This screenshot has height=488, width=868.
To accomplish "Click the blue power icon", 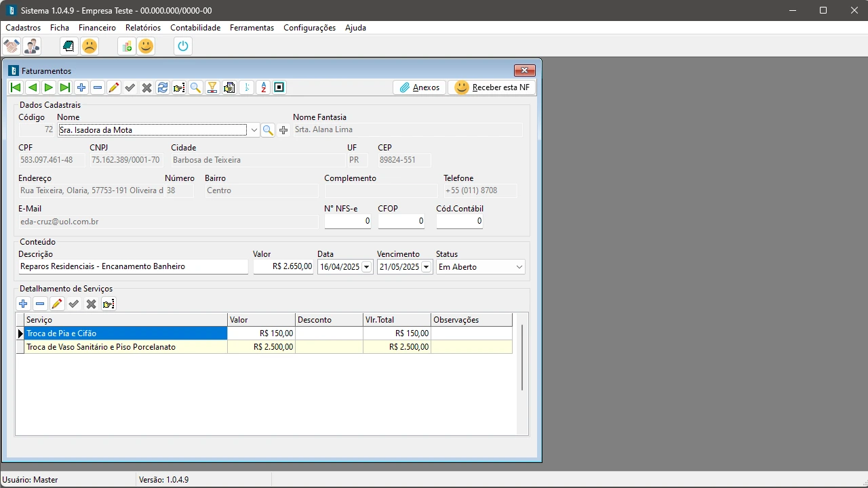I will coord(183,46).
